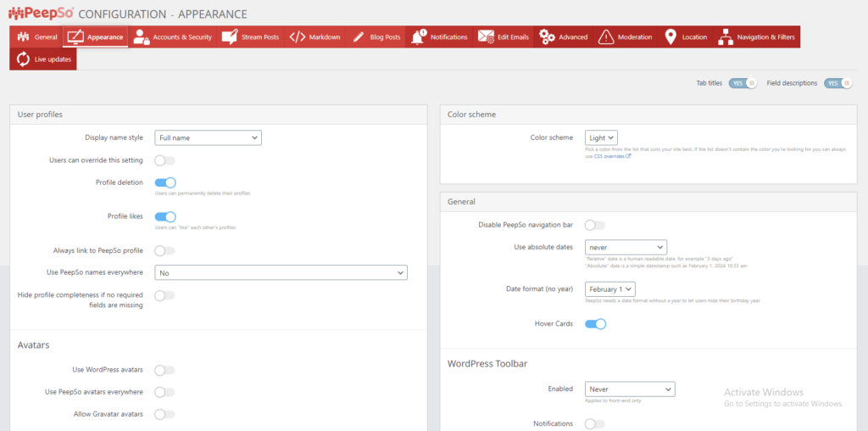Toggle Hide profile completeness switch
868x431 pixels.
(164, 295)
